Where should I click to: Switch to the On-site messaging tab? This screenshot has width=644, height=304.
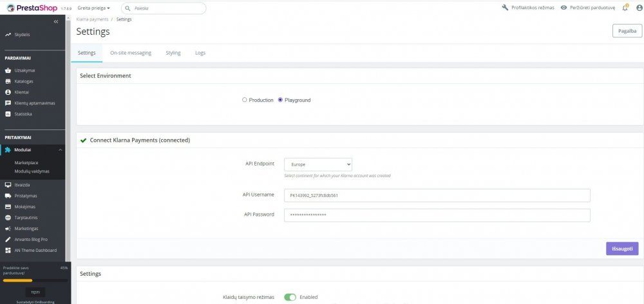pos(131,53)
